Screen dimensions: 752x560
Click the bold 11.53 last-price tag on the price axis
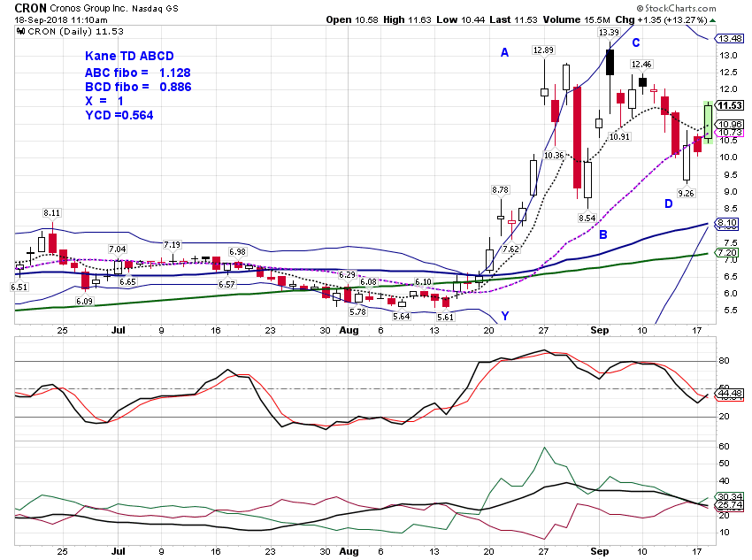[730, 105]
